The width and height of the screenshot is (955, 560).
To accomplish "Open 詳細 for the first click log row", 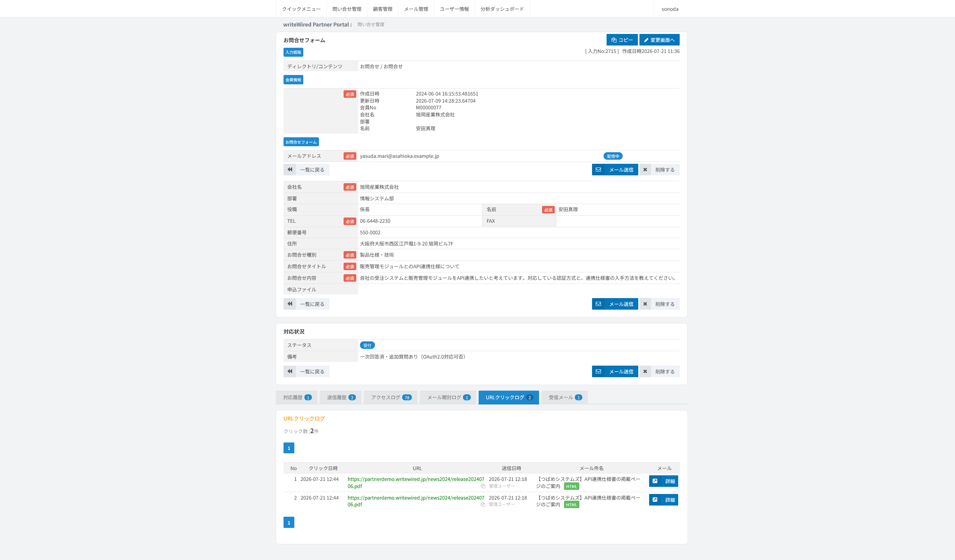I will [x=663, y=481].
